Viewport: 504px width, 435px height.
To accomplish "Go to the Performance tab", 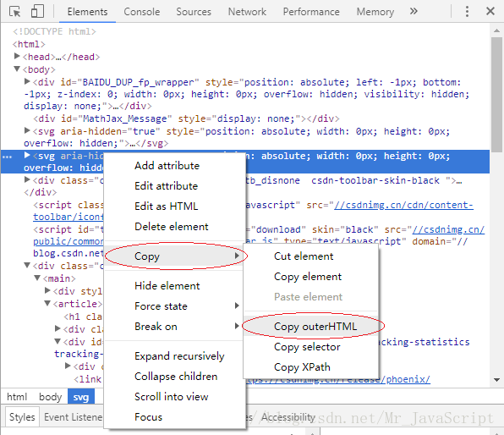I will [311, 12].
